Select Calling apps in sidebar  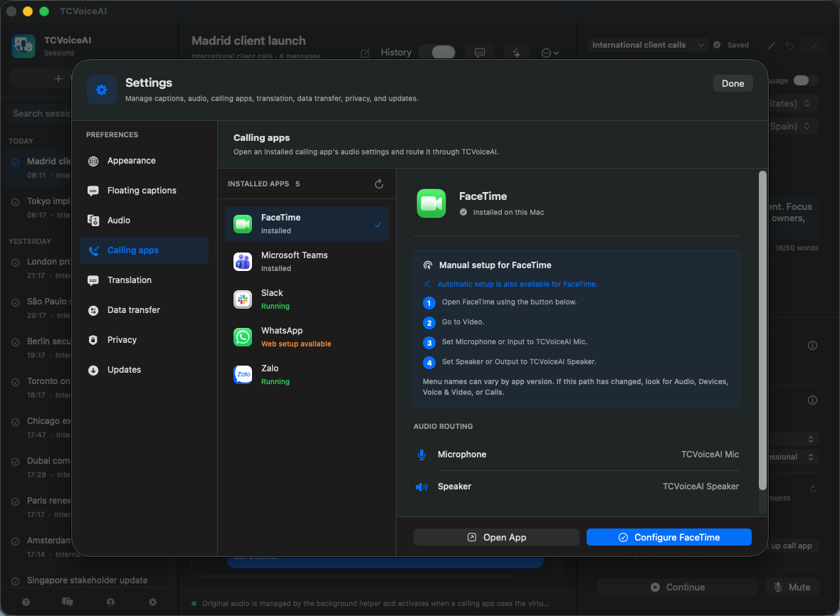click(x=144, y=250)
